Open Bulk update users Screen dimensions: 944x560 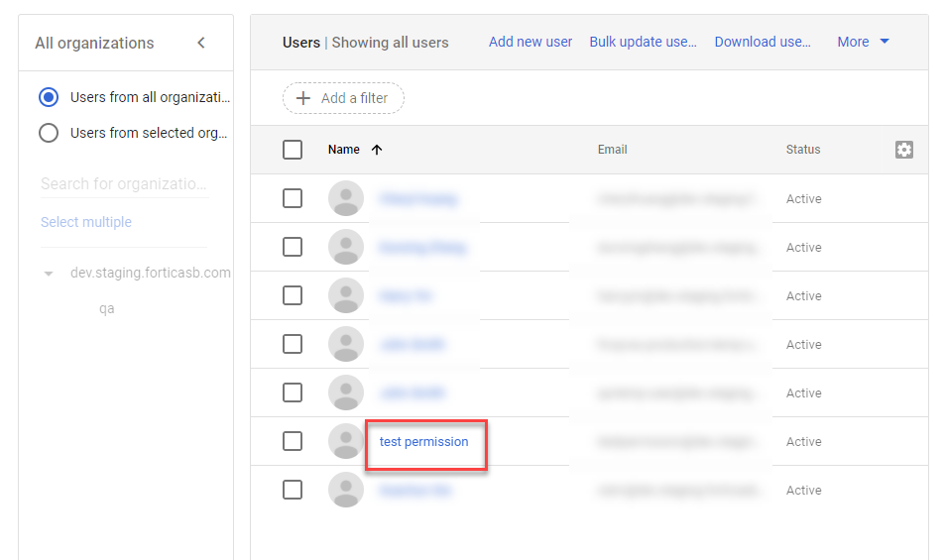pos(643,42)
